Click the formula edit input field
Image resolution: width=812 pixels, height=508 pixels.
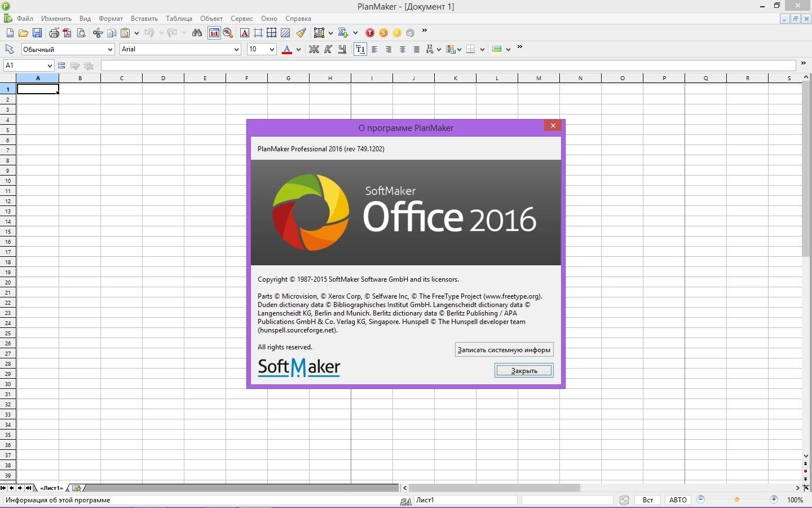448,66
